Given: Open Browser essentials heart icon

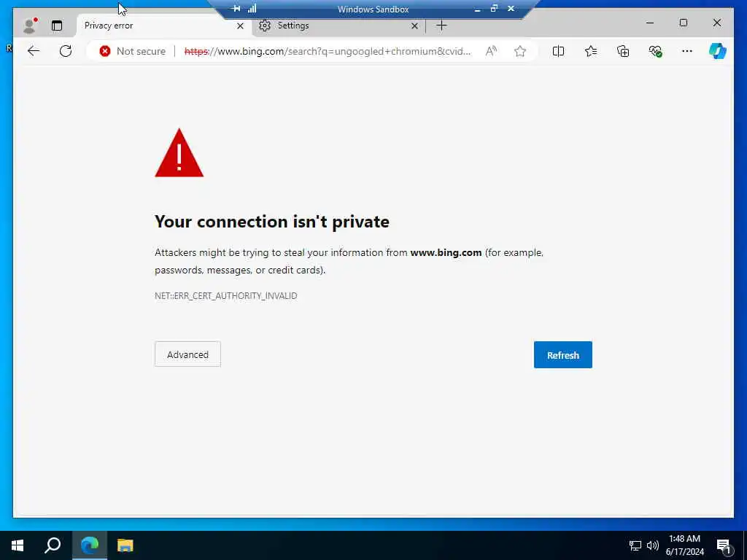Looking at the screenshot, I should (655, 51).
